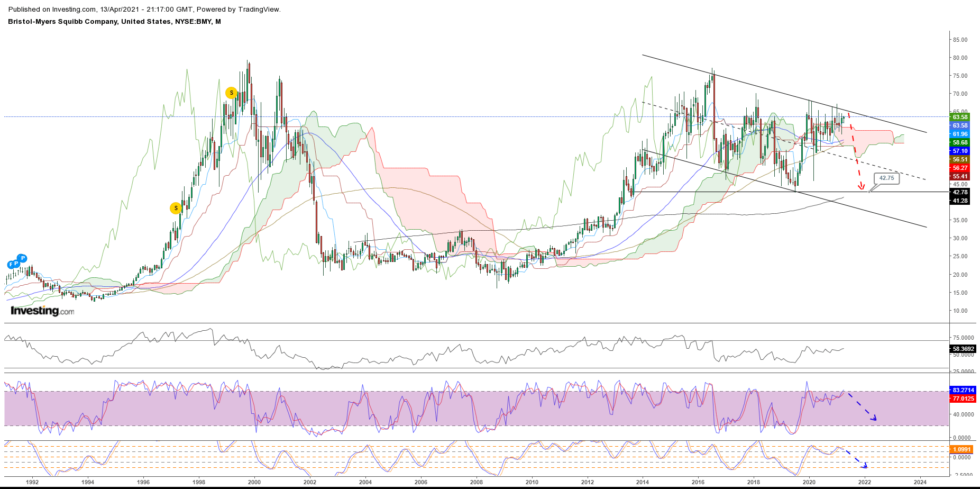This screenshot has width=980, height=489.
Task: Select the 2006 year on time axis
Action: [x=421, y=482]
